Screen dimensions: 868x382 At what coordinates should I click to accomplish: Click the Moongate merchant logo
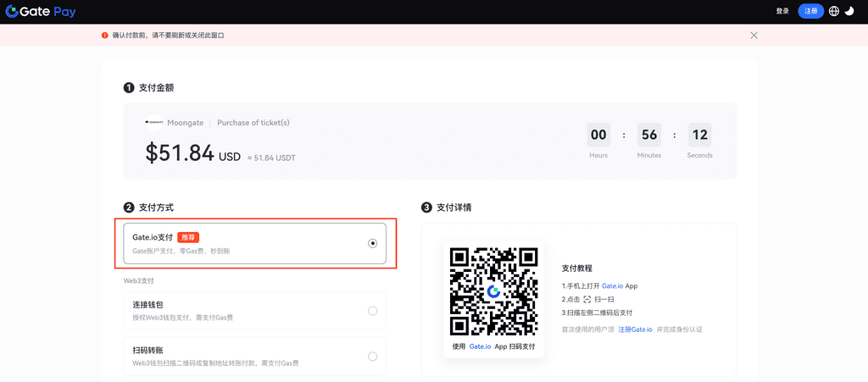tap(153, 123)
